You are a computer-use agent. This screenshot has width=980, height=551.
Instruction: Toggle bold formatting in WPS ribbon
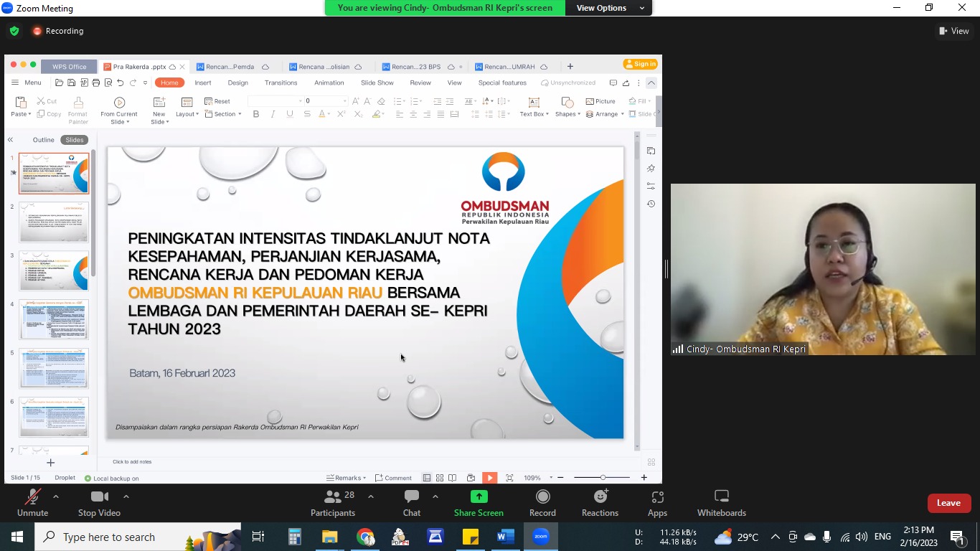point(256,114)
